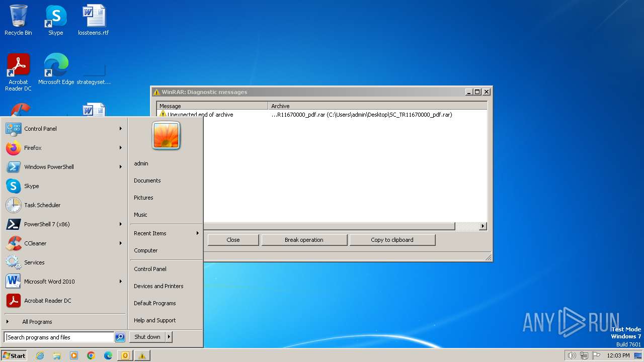The width and height of the screenshot is (644, 362).
Task: Click the Windows PowerShell icon in Start menu
Action: tap(14, 167)
